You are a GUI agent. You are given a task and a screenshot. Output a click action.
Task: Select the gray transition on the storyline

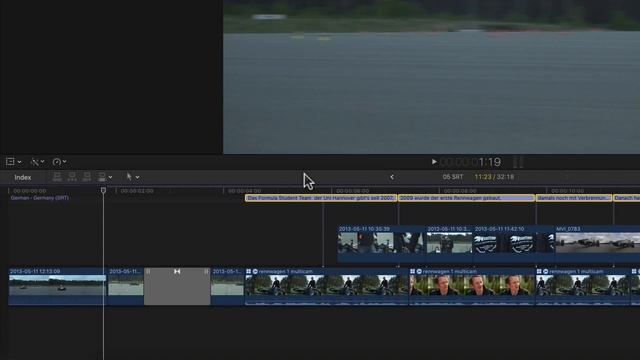(x=177, y=286)
